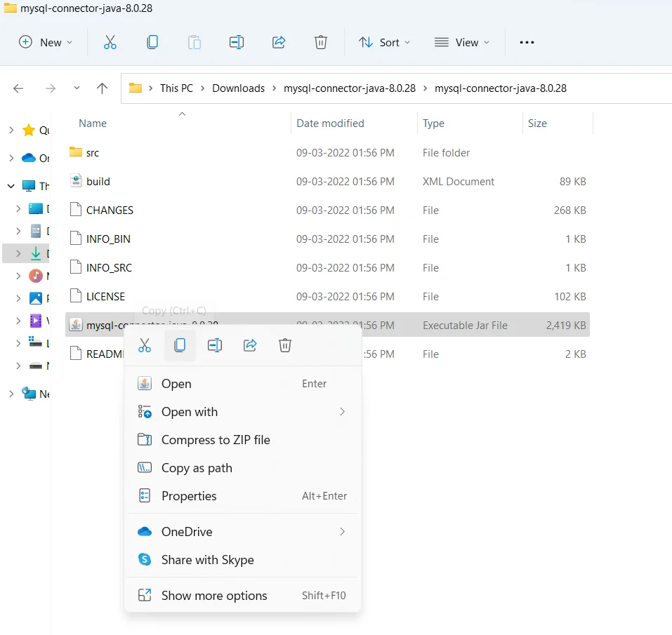672x635 pixels.
Task: Open the New dropdown in the toolbar
Action: click(45, 42)
